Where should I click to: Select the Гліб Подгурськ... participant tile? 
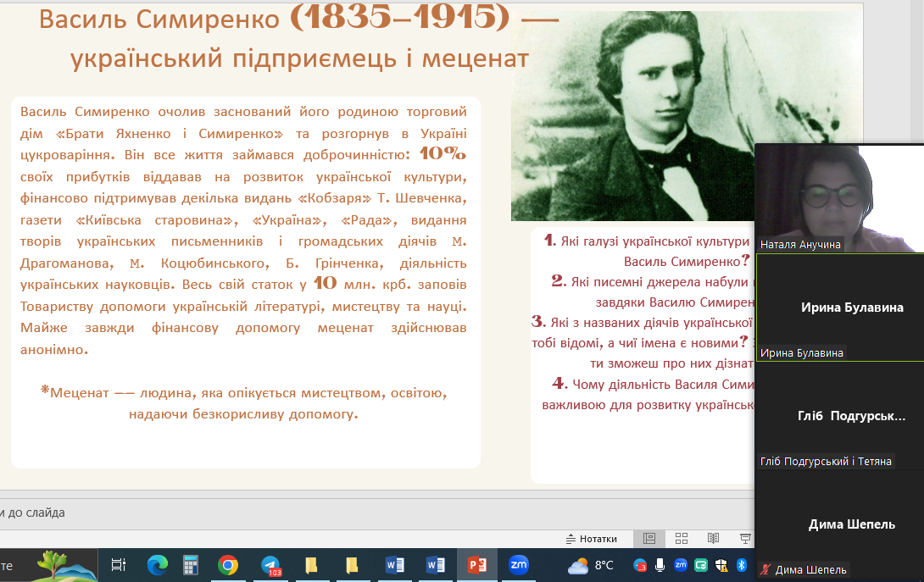click(839, 416)
